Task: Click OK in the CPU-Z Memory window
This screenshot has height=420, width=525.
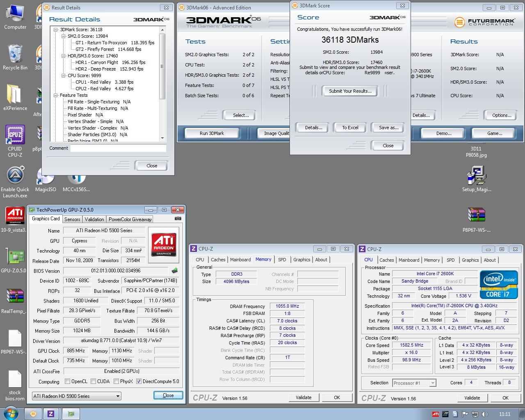Action: 337,397
